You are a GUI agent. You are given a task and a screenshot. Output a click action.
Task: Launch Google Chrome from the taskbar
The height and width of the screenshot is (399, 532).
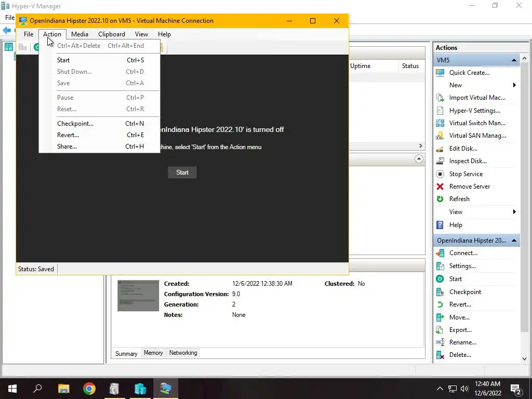(89, 389)
